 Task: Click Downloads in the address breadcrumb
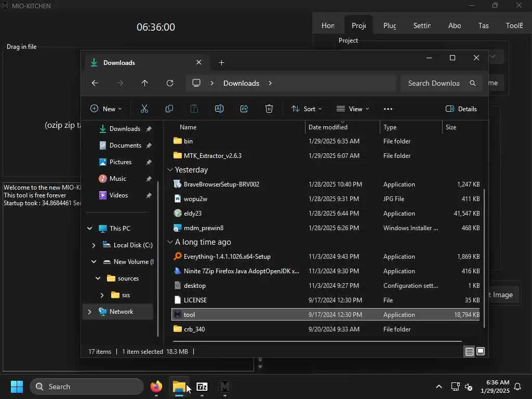(241, 83)
